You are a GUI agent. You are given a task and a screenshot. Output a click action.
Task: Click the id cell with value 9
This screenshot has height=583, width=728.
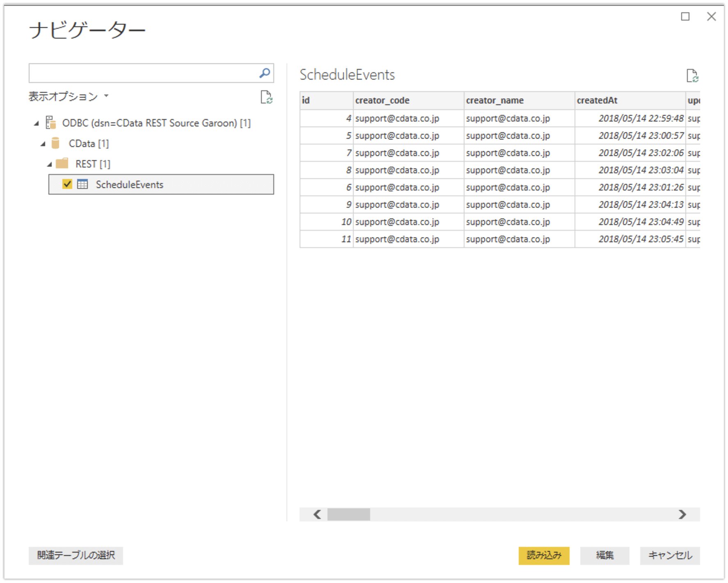[327, 204]
